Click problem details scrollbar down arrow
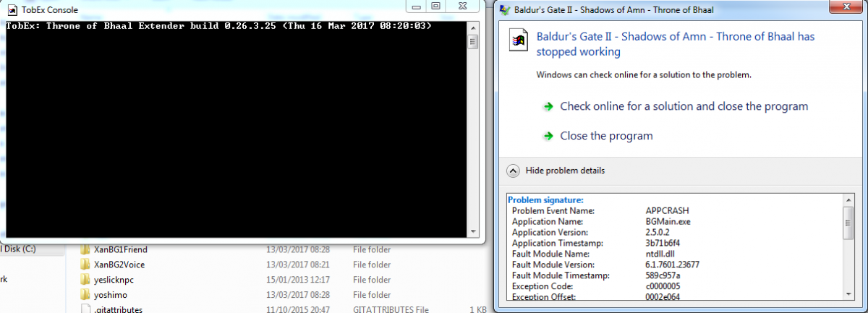This screenshot has width=868, height=313. 848,294
